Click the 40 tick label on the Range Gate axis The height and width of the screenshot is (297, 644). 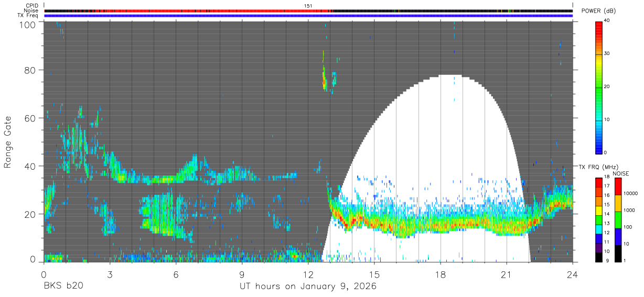30,166
